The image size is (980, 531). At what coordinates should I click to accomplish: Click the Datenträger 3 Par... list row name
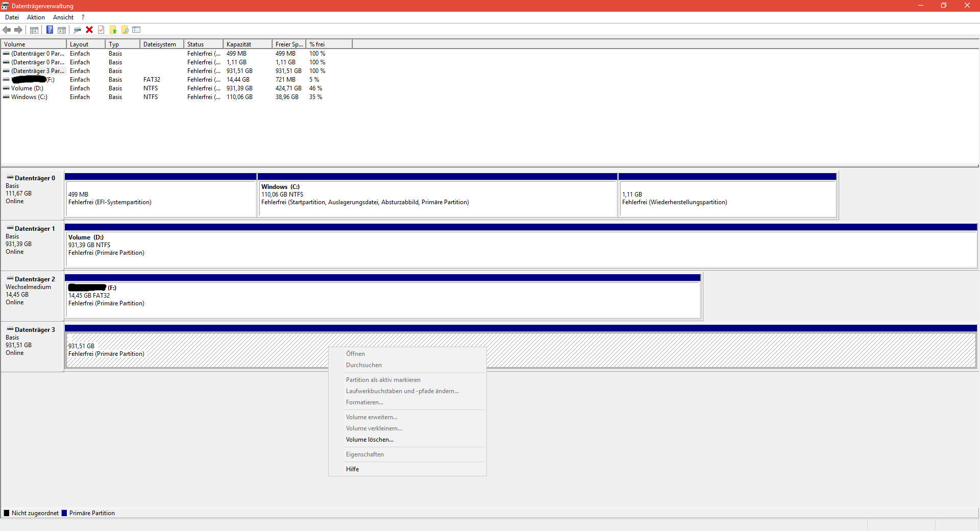click(38, 71)
